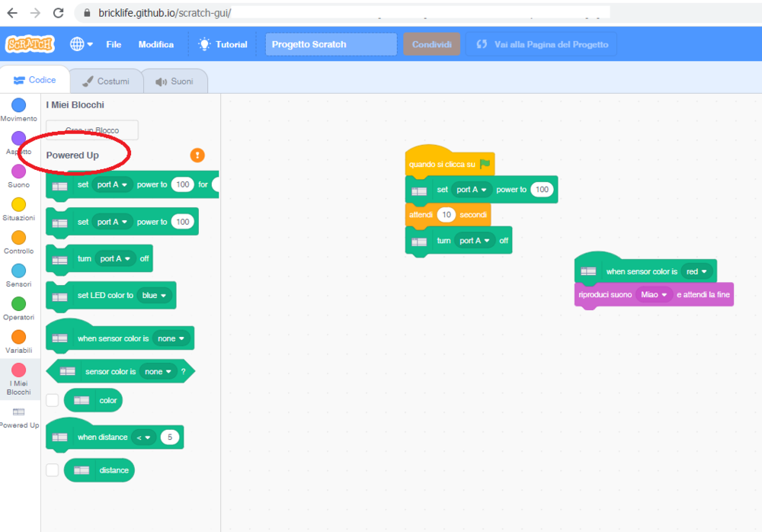Screen dimensions: 762x532
Task: Click the browser address bar URL
Action: 165,13
